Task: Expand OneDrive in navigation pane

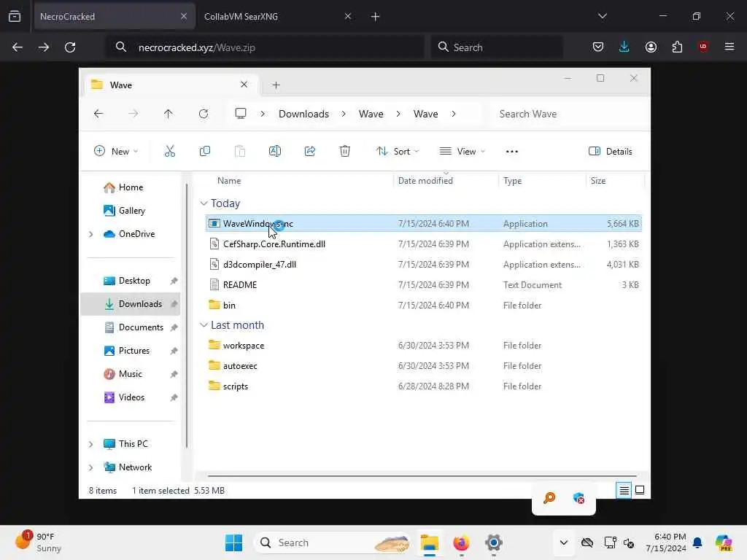Action: (x=91, y=234)
